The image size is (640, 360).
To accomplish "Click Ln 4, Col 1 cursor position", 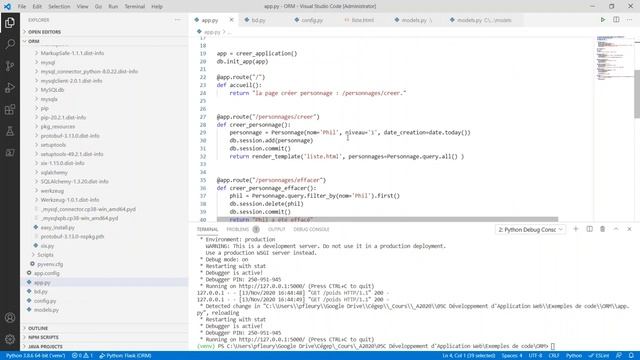I will point(469,356).
